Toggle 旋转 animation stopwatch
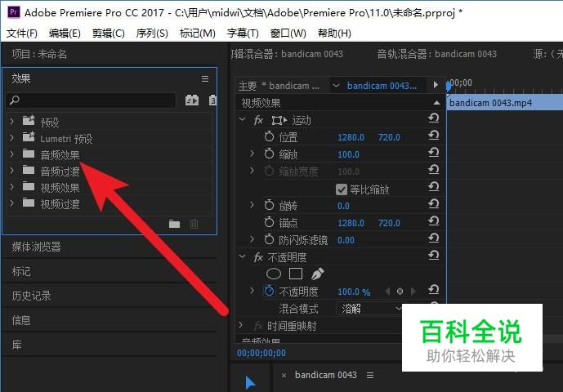This screenshot has width=563, height=392. pos(269,205)
